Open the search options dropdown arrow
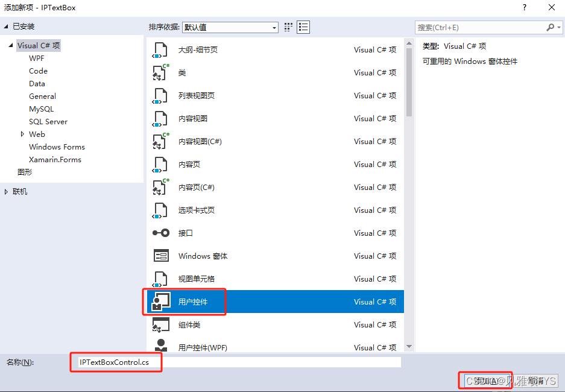 [559, 28]
